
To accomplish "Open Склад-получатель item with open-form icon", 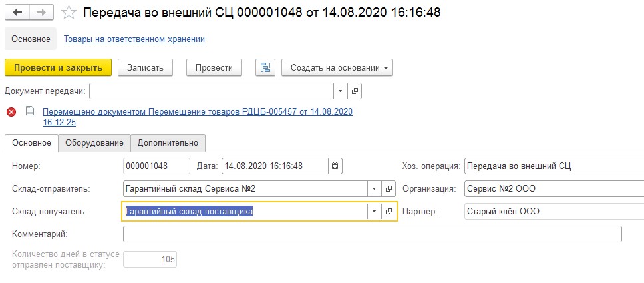I will click(x=389, y=212).
